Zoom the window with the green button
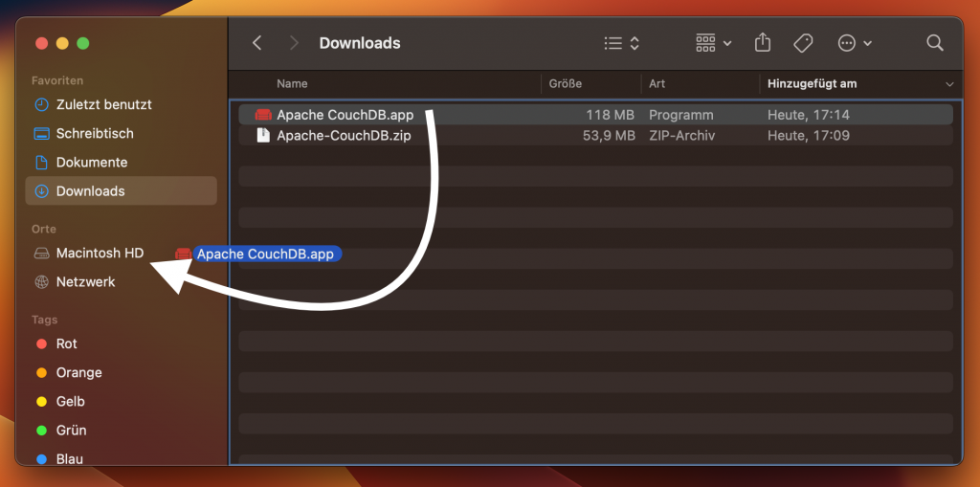The image size is (980, 487). [83, 43]
